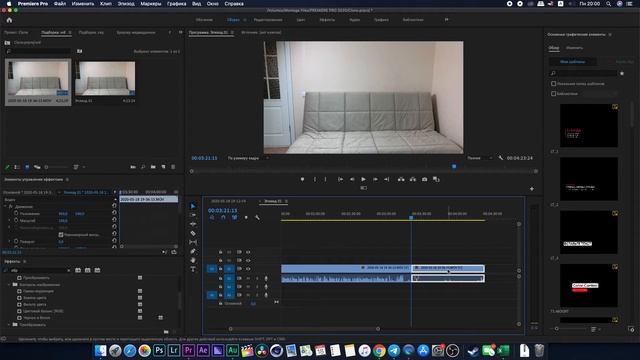Collapse the Контроль изображения effects folder
The width and height of the screenshot is (640, 360).
9,284
